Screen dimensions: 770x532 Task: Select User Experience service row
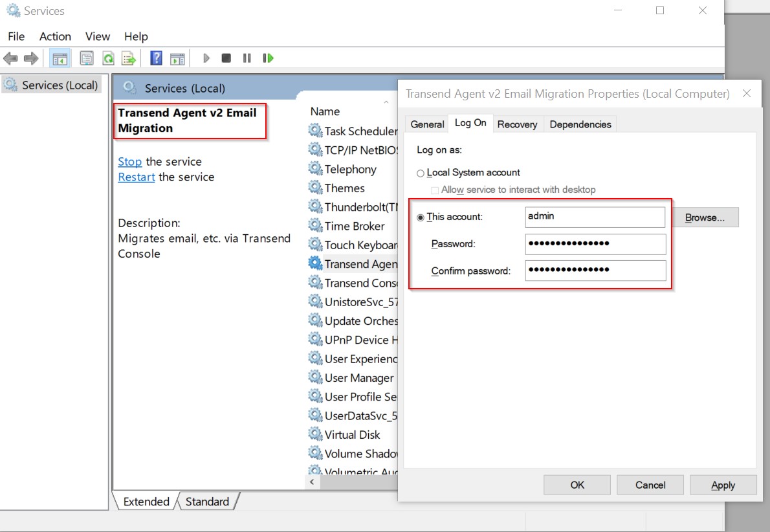[x=353, y=359]
